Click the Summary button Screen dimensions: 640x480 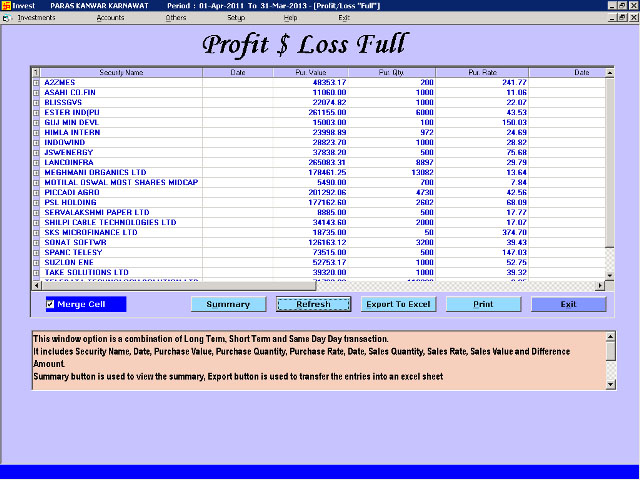228,304
